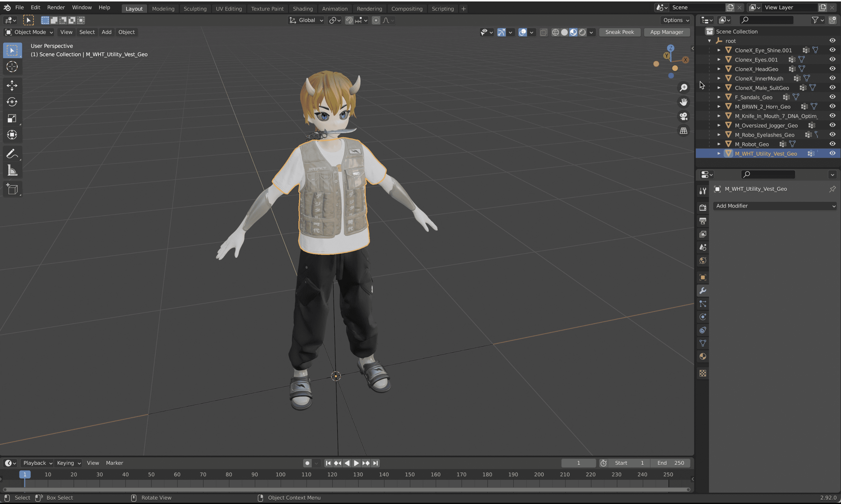This screenshot has height=504, width=841.
Task: Click the zoom view magnifier icon
Action: click(x=683, y=88)
